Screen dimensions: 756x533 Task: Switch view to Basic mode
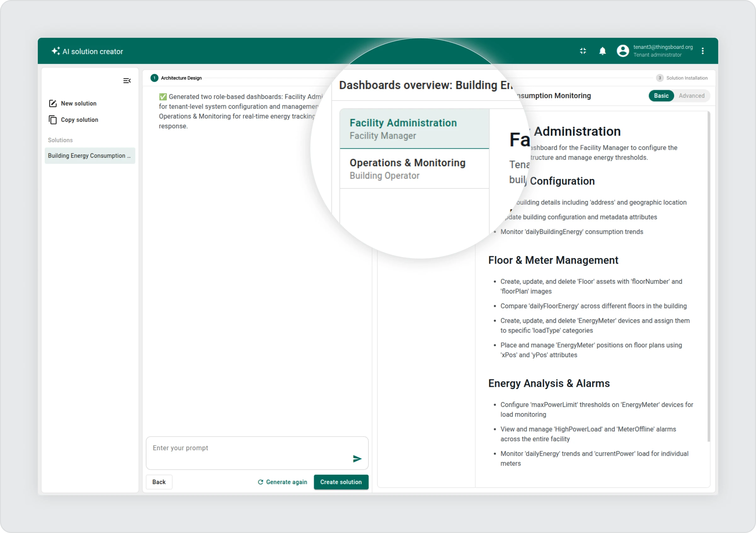pyautogui.click(x=661, y=96)
